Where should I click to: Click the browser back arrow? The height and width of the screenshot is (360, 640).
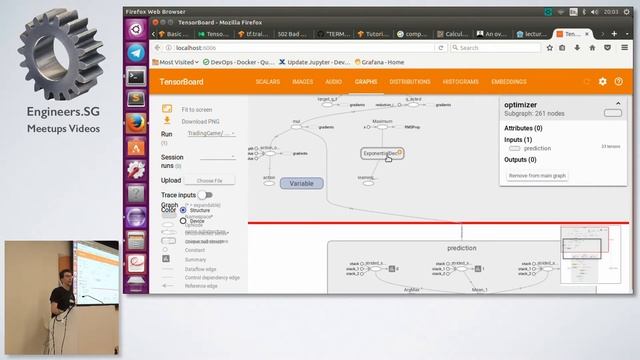[x=158, y=48]
